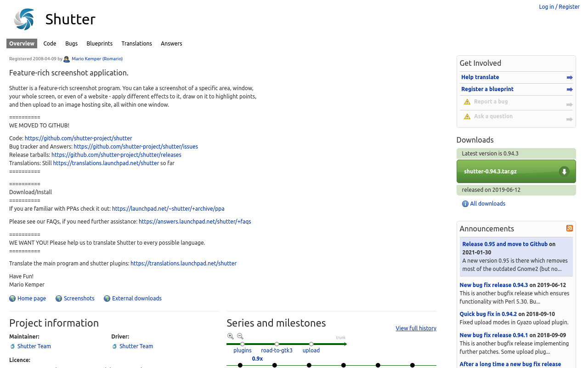588x368 pixels.
Task: Open translations.launchpad.net/shutter link after 'Translations: Still'
Action: tap(106, 163)
